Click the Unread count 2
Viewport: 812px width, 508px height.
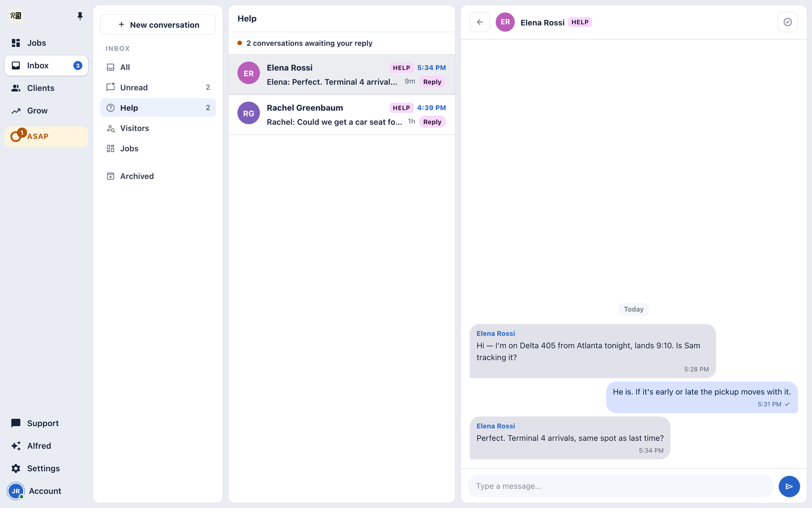(x=208, y=87)
